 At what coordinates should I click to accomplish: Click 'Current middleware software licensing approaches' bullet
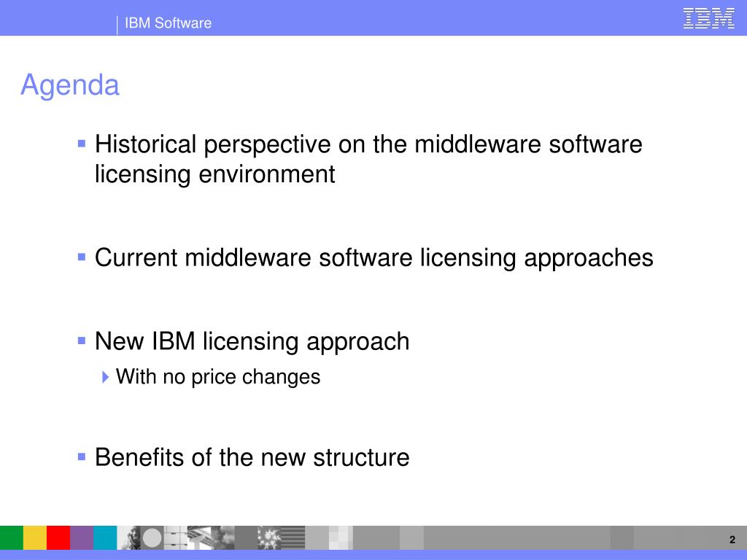pos(374,258)
